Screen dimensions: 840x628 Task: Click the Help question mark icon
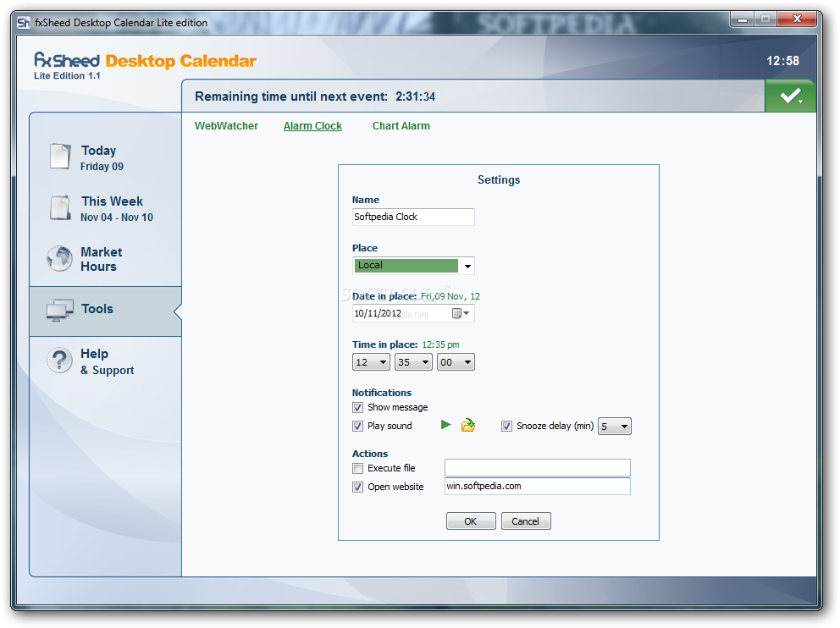[x=59, y=361]
